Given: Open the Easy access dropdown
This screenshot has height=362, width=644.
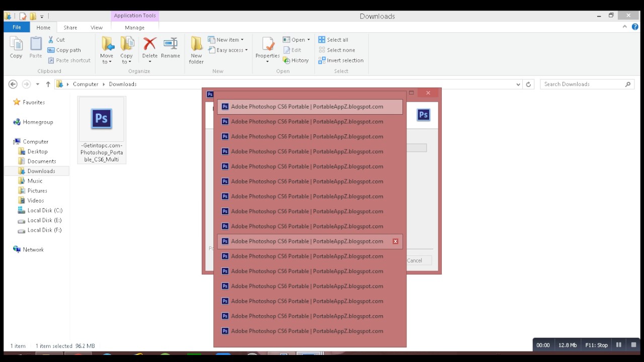Looking at the screenshot, I should click(246, 50).
